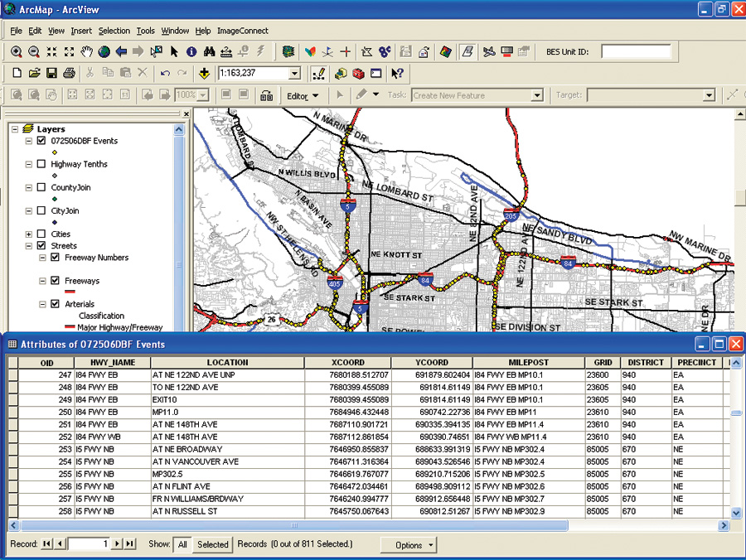Activate the Pan hand tool
The image size is (746, 560).
pyautogui.click(x=86, y=51)
